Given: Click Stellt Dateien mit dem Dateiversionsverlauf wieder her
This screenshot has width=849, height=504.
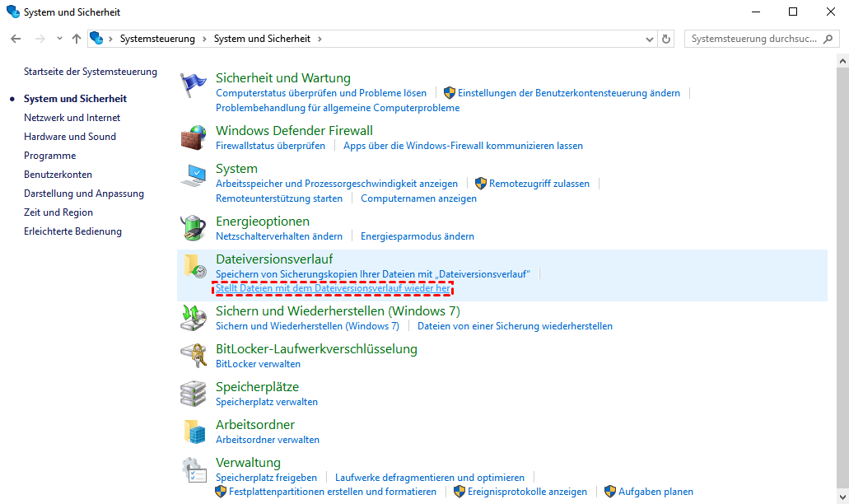Looking at the screenshot, I should tap(333, 288).
